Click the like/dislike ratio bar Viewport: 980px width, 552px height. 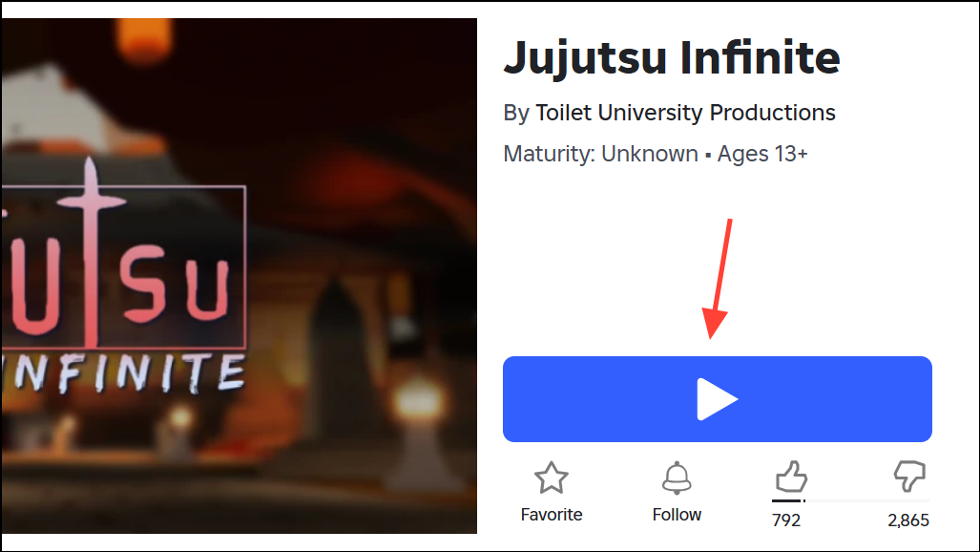click(x=850, y=500)
